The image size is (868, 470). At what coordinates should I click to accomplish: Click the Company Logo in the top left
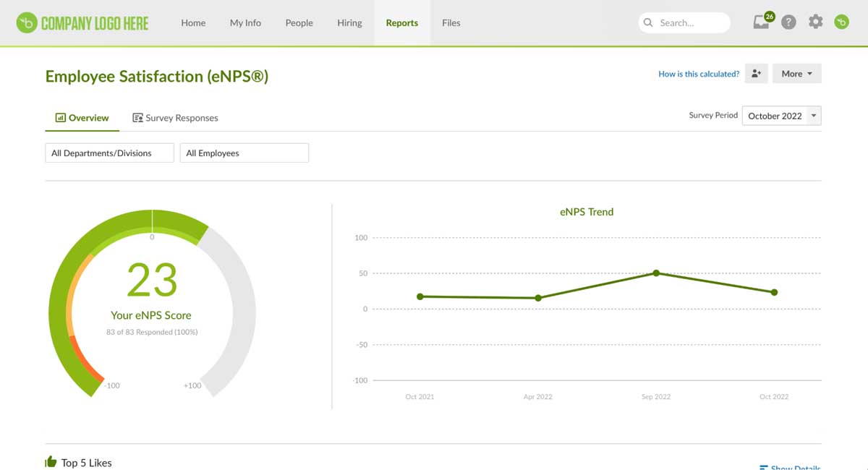click(x=82, y=22)
